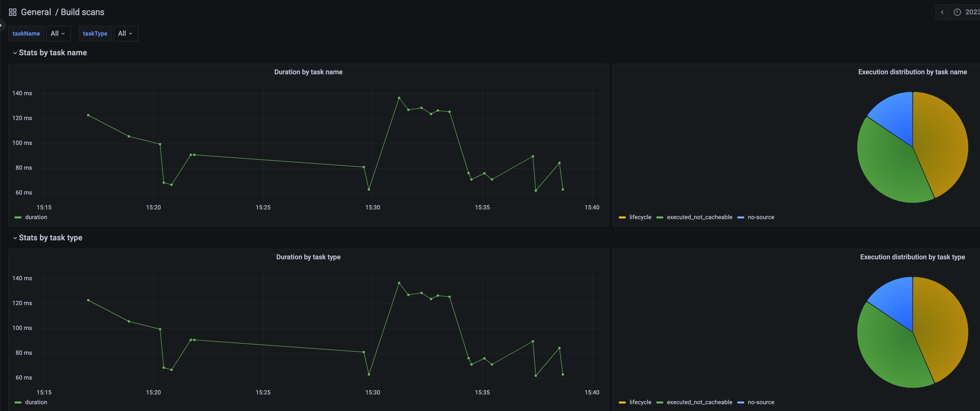This screenshot has height=411, width=980.
Task: Click the Build scans dashboard title
Action: coord(83,12)
